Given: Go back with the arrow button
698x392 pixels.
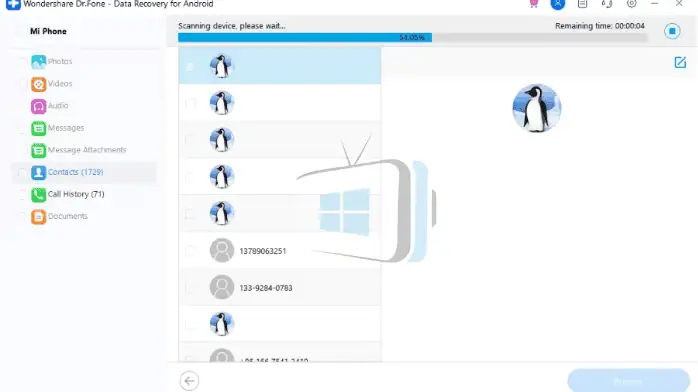Looking at the screenshot, I should point(189,381).
